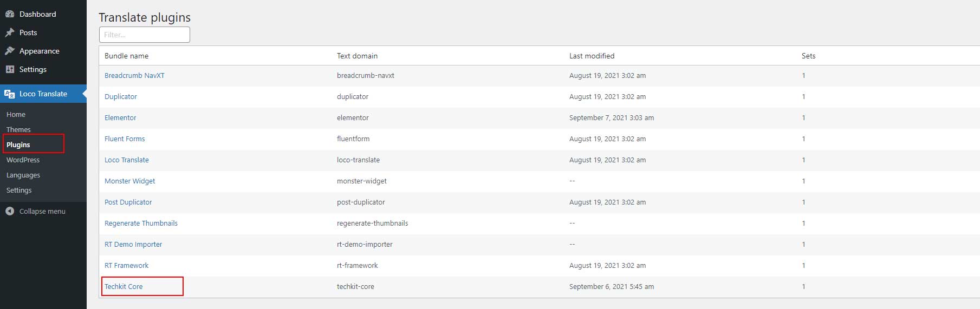Open the Plugins submenu item
Image resolution: width=980 pixels, height=309 pixels.
tap(18, 144)
